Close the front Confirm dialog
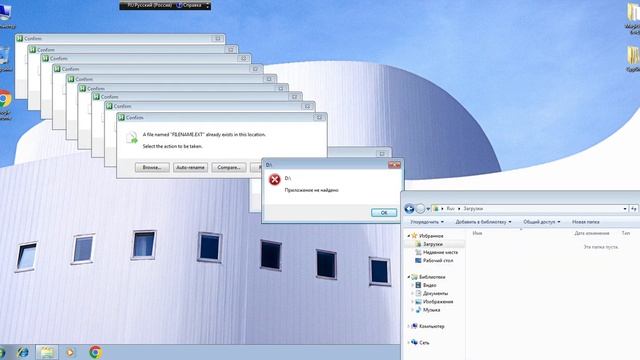The image size is (640, 360). tap(320, 118)
